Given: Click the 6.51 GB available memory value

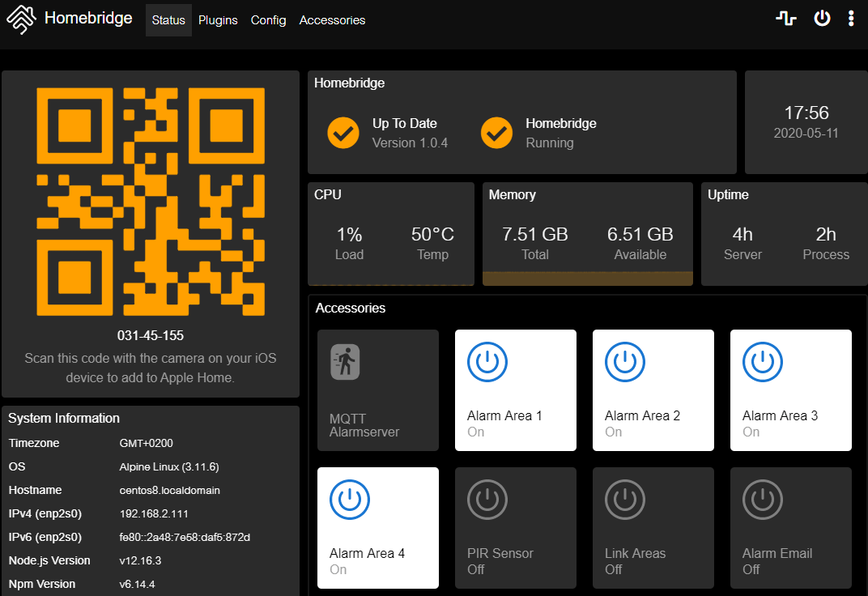Looking at the screenshot, I should (640, 235).
